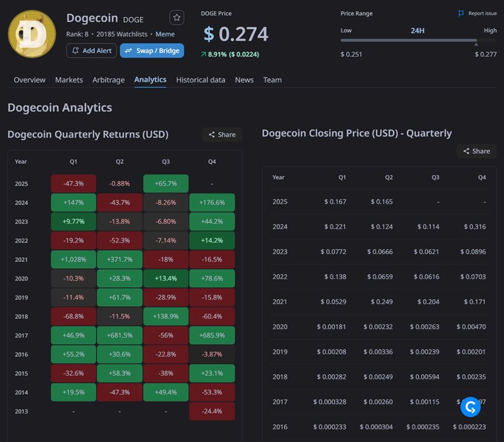Image resolution: width=504 pixels, height=442 pixels.
Task: Share the Dogecoin Quarterly Returns table
Action: 222,135
